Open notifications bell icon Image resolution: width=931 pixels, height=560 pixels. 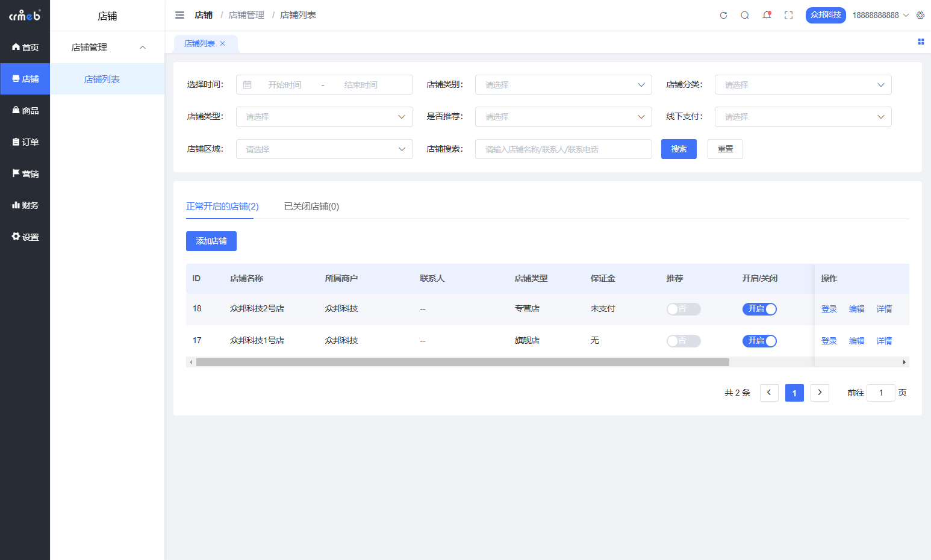(767, 15)
